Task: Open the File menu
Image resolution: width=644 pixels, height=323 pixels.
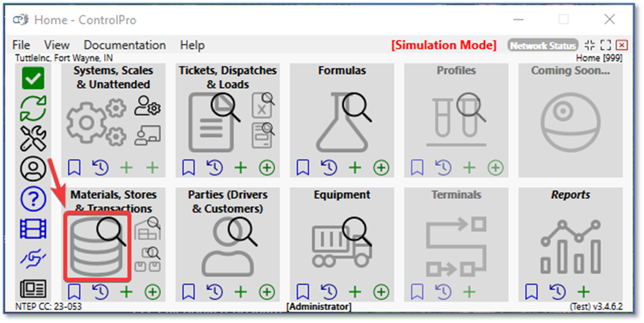Action: point(21,45)
